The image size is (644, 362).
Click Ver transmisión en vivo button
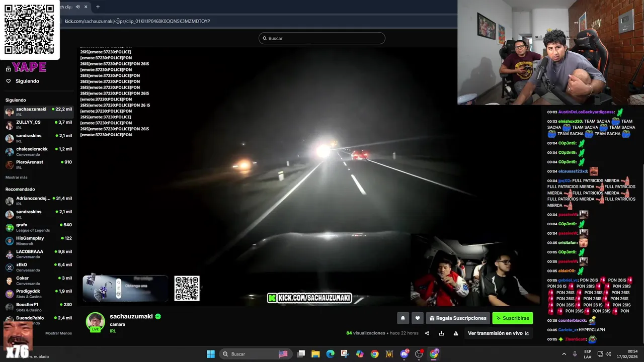498,333
